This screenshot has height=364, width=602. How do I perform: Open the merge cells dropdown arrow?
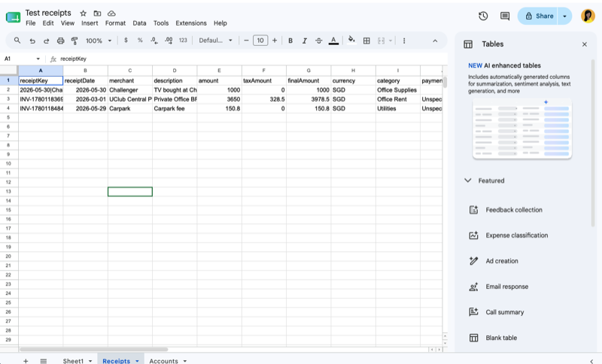click(x=391, y=41)
